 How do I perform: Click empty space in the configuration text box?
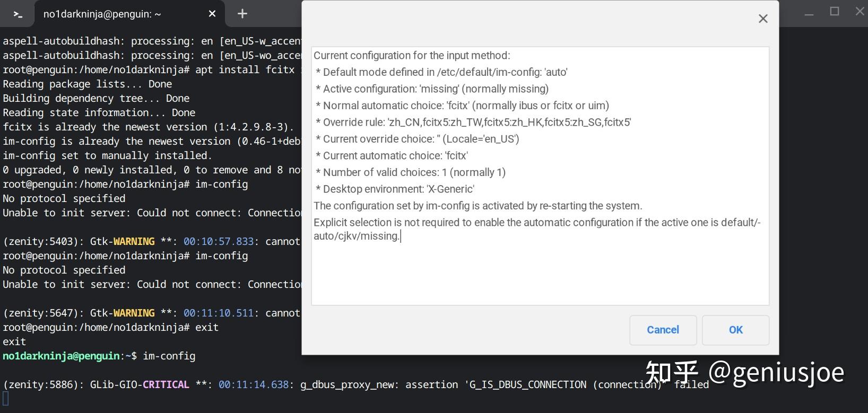coord(540,273)
